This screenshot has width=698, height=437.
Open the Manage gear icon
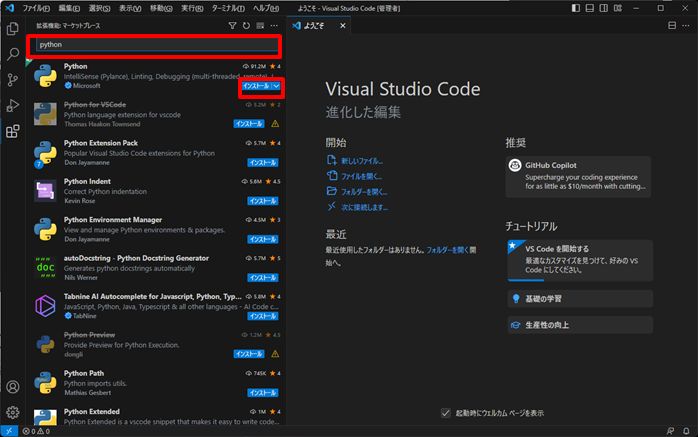pyautogui.click(x=12, y=413)
